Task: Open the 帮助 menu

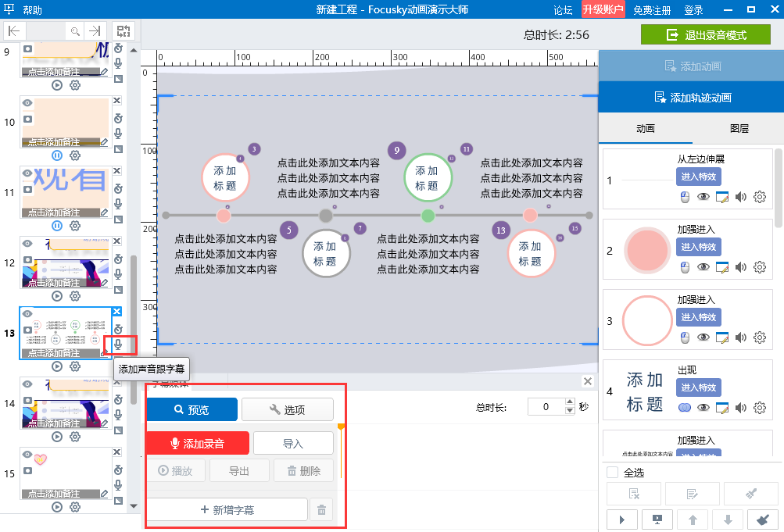Action: pos(32,9)
